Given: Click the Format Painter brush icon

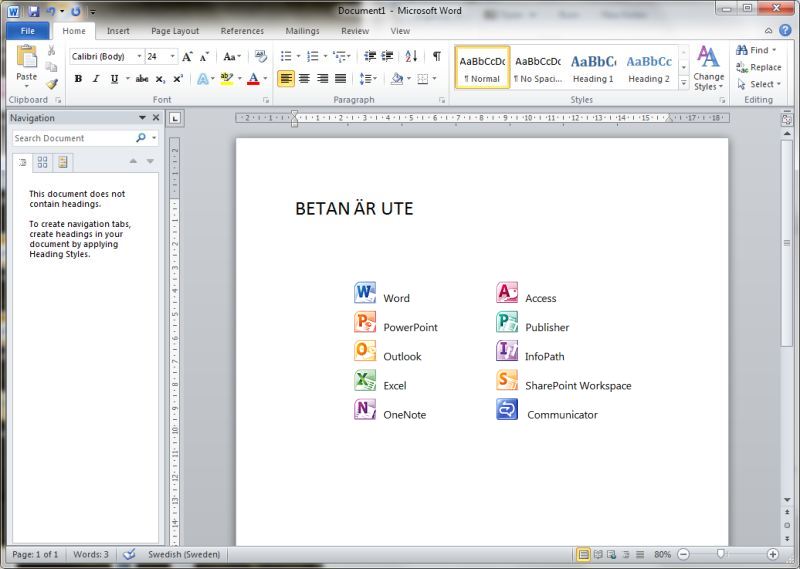Looking at the screenshot, I should (x=52, y=84).
